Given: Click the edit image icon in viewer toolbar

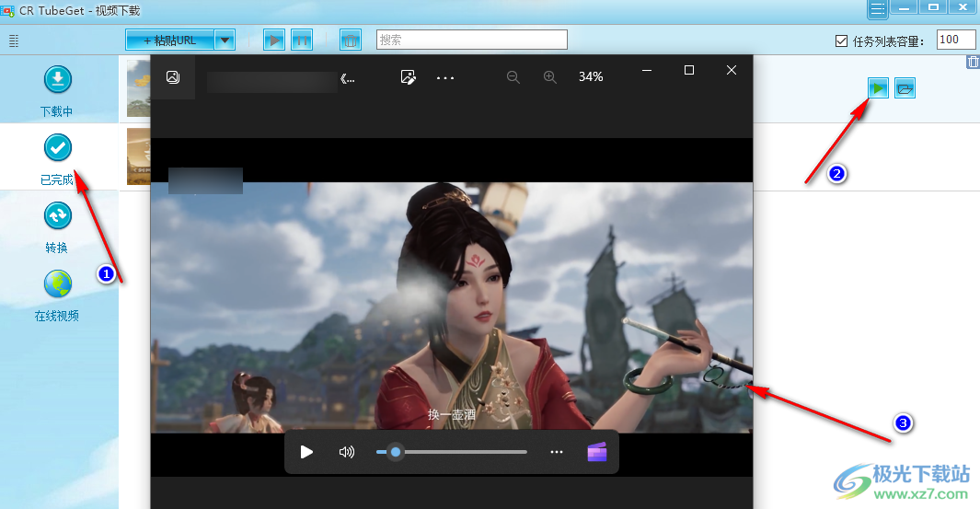Looking at the screenshot, I should (409, 77).
